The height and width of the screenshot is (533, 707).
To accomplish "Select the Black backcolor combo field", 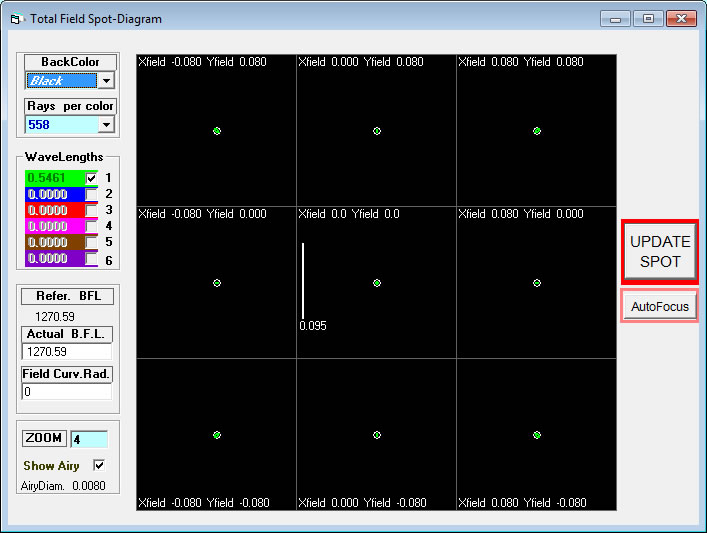I will [x=62, y=81].
